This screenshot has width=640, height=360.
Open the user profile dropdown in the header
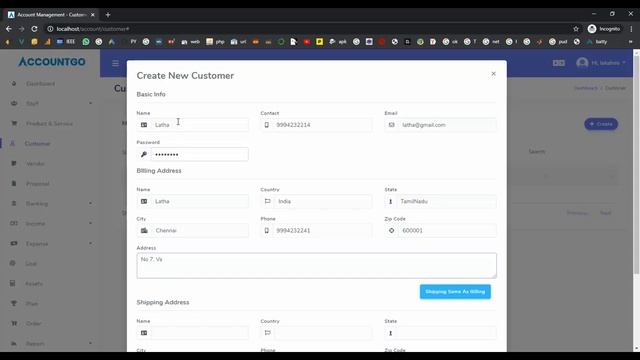[x=601, y=63]
